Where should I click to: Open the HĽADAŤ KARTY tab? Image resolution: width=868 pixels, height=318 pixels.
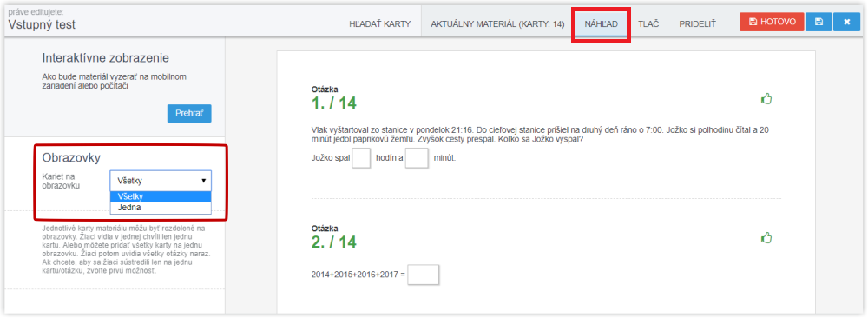(x=380, y=24)
